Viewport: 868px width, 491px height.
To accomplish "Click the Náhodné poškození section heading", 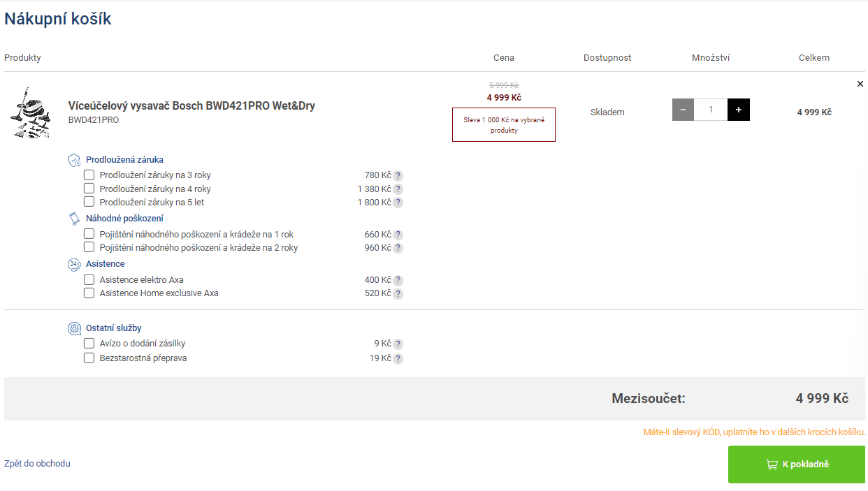I will 124,219.
